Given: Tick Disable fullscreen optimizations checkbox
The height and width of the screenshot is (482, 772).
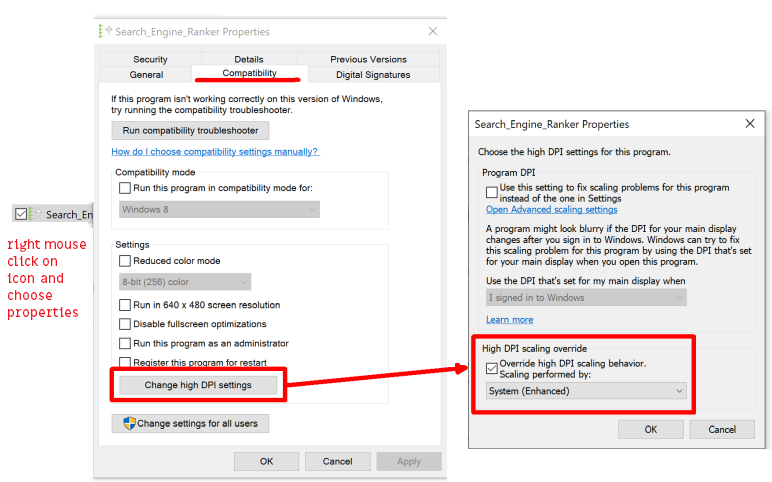Looking at the screenshot, I should [x=125, y=324].
